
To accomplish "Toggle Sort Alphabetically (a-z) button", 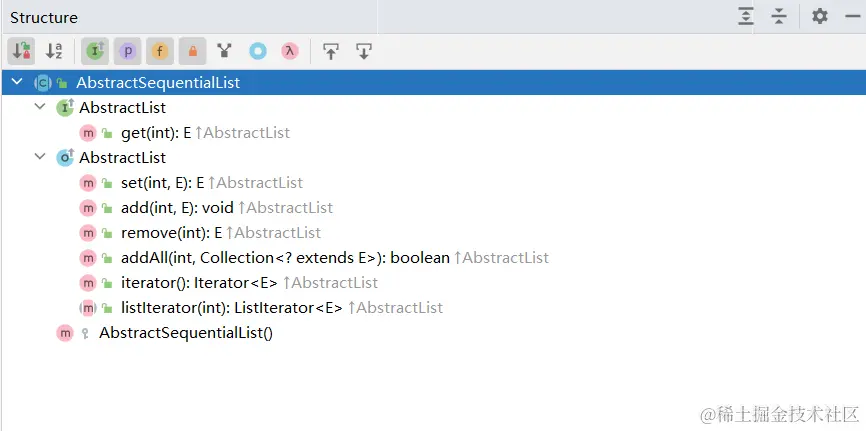I will coord(54,50).
